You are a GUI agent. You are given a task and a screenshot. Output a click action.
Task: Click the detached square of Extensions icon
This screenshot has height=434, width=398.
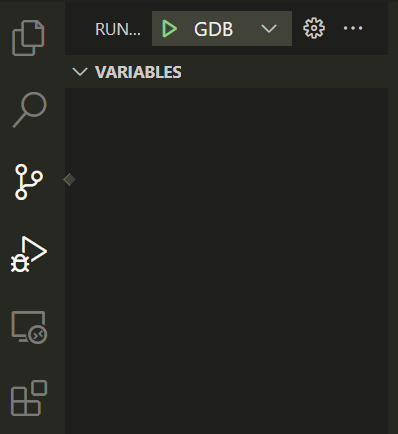coord(40,388)
